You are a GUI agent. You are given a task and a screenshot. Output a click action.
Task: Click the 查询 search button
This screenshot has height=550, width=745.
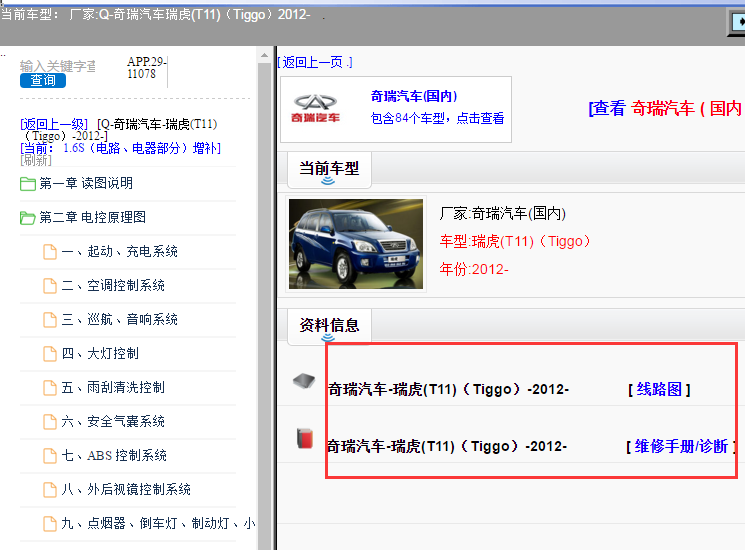click(43, 80)
